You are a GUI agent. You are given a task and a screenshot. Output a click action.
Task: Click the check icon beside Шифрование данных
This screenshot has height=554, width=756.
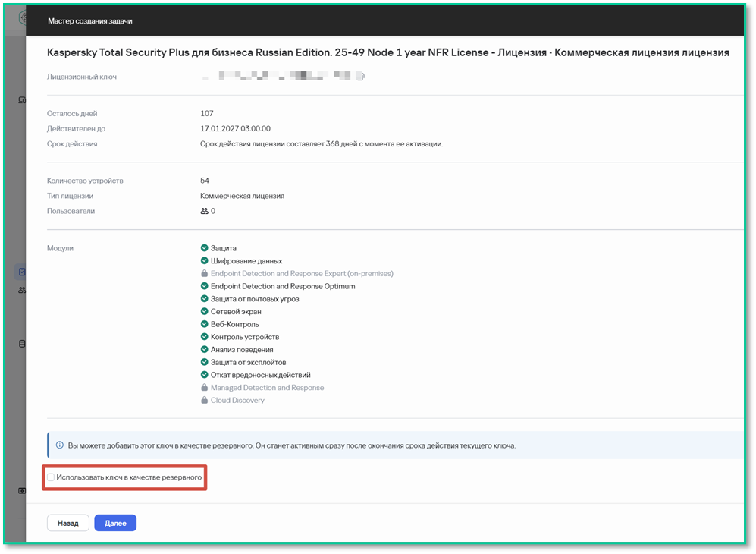pyautogui.click(x=205, y=260)
